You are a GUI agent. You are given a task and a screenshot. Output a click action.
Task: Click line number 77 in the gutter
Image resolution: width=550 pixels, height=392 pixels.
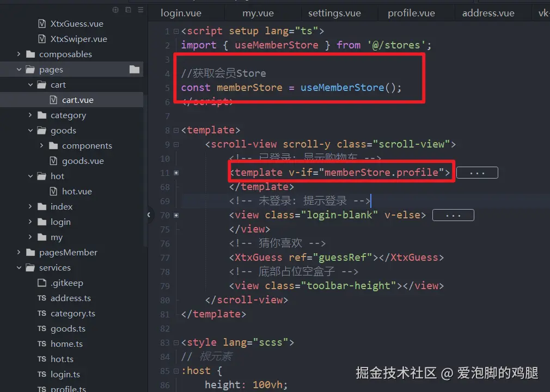[165, 258]
